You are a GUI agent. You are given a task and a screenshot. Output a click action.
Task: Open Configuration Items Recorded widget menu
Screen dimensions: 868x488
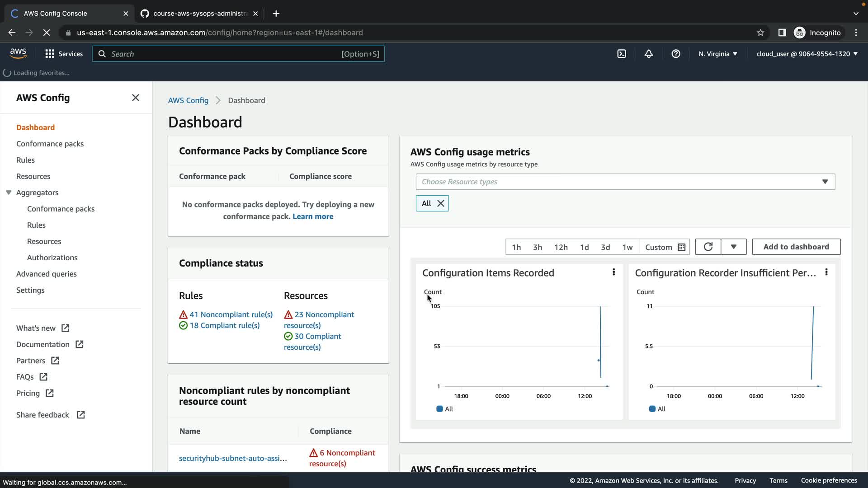point(613,272)
